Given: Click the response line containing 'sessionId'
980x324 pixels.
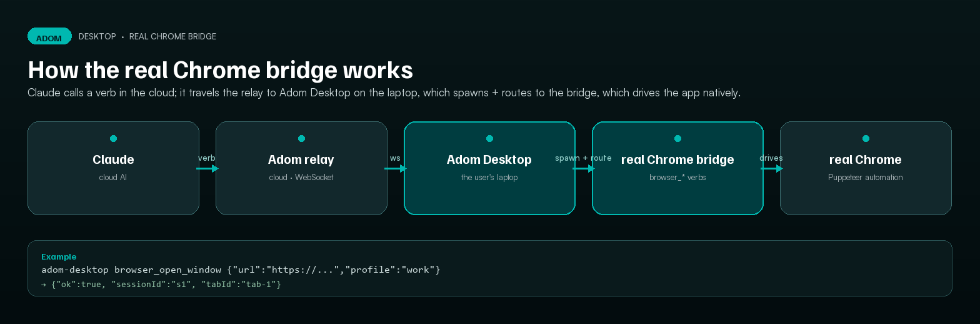Looking at the screenshot, I should pyautogui.click(x=161, y=285).
